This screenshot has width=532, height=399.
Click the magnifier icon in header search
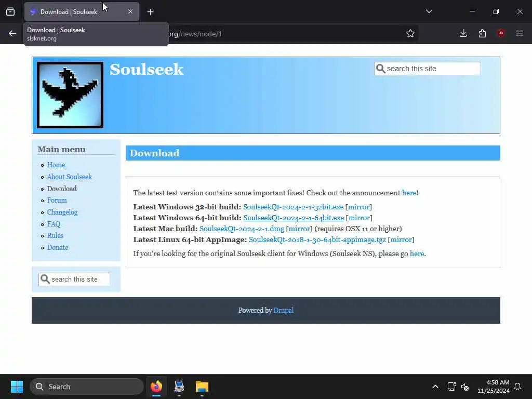[x=381, y=69]
